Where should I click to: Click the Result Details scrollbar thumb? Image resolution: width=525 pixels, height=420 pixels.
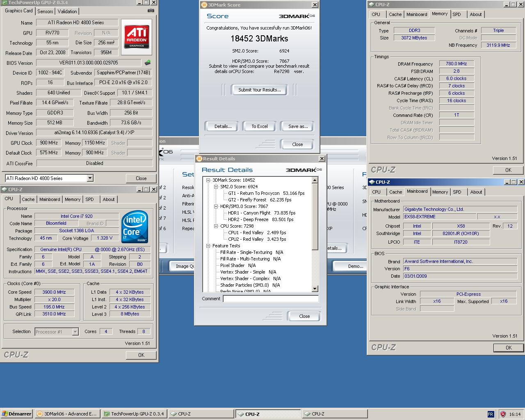pyautogui.click(x=315, y=217)
